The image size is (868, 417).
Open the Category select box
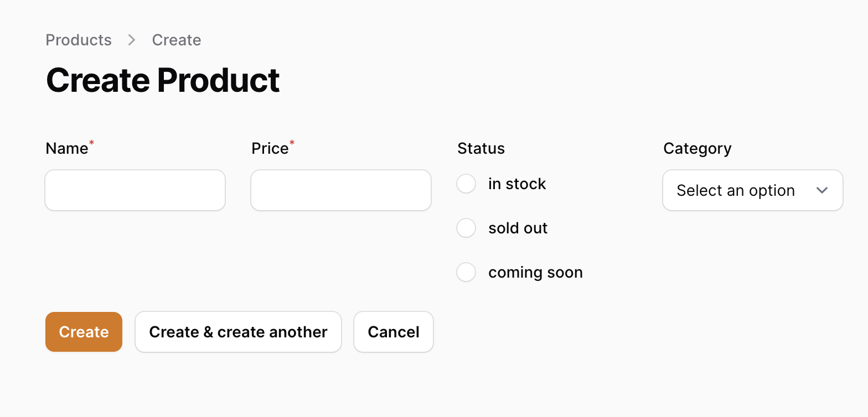point(753,190)
